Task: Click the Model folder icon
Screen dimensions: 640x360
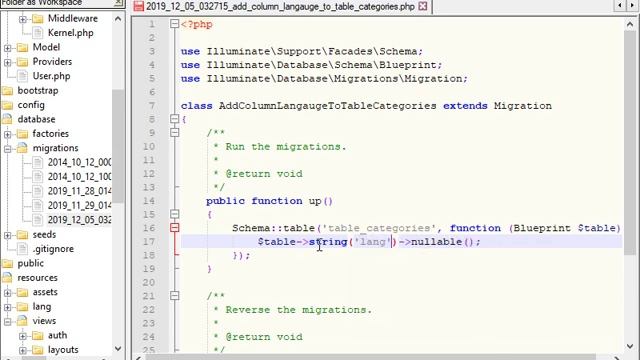Action: [x=22, y=47]
